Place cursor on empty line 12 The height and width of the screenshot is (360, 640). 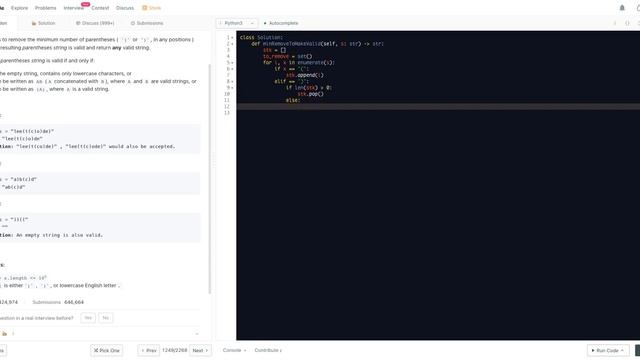coord(438,107)
